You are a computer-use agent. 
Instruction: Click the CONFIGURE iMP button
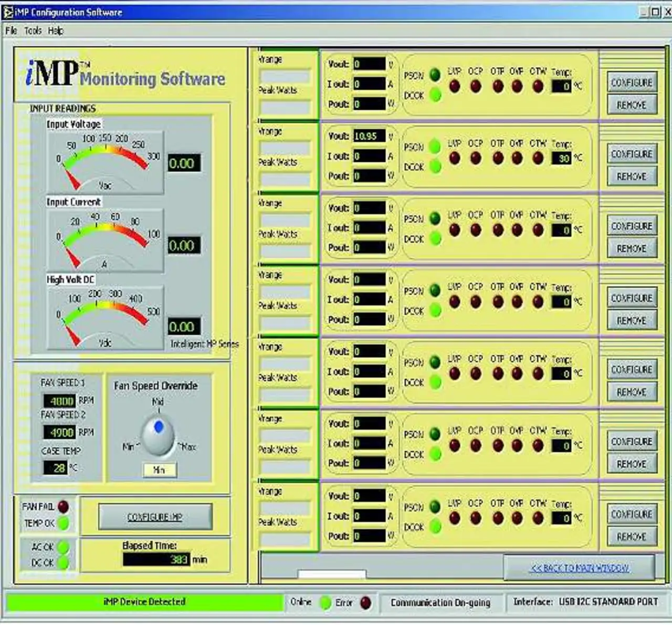[155, 517]
